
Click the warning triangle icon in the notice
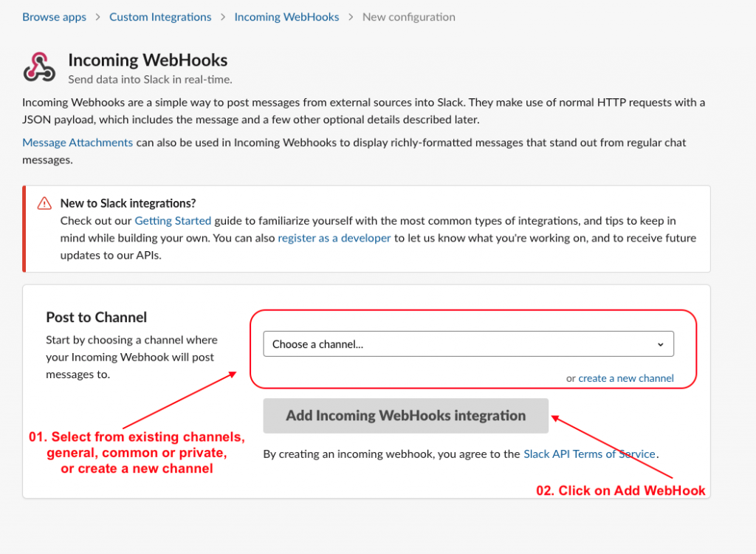click(x=44, y=203)
